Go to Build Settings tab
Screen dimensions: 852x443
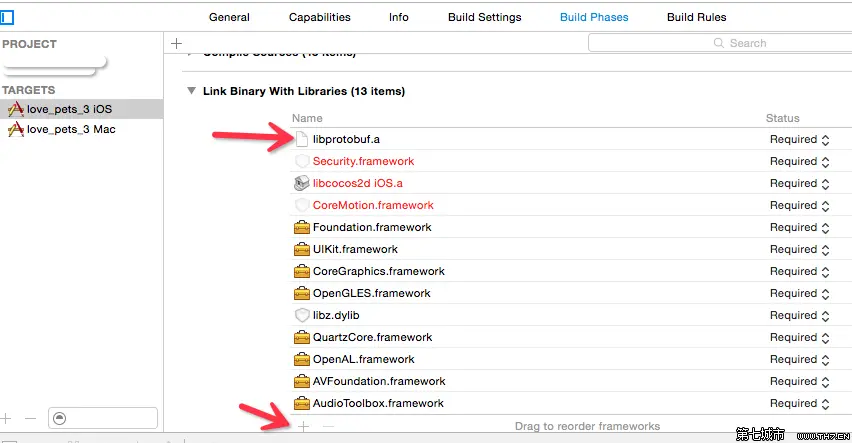pyautogui.click(x=484, y=17)
